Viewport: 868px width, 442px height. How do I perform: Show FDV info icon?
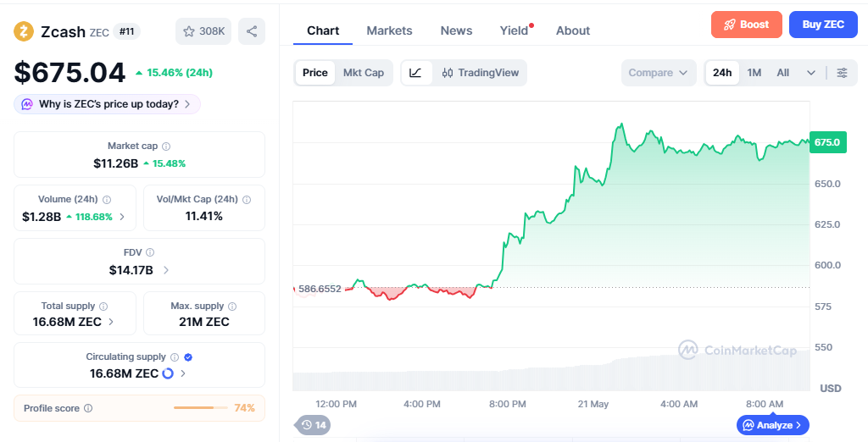(x=150, y=253)
